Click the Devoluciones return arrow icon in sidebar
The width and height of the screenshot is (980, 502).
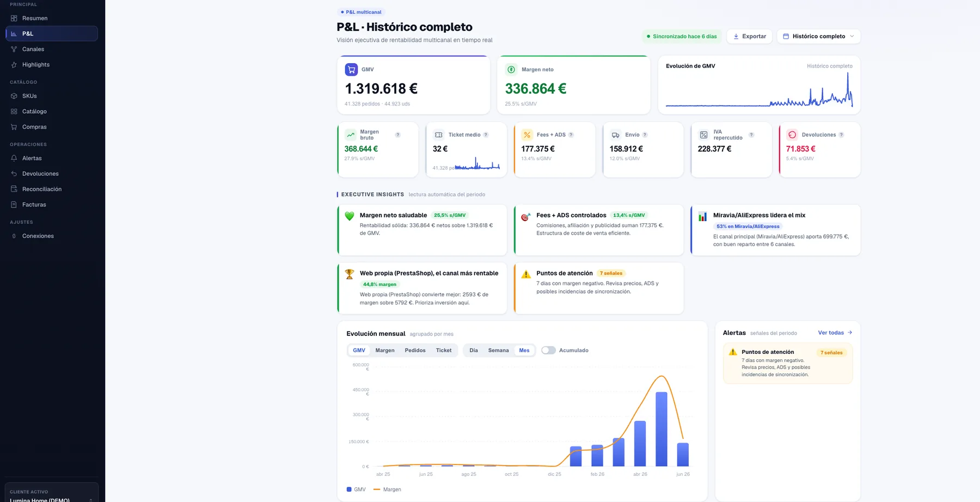click(x=14, y=174)
